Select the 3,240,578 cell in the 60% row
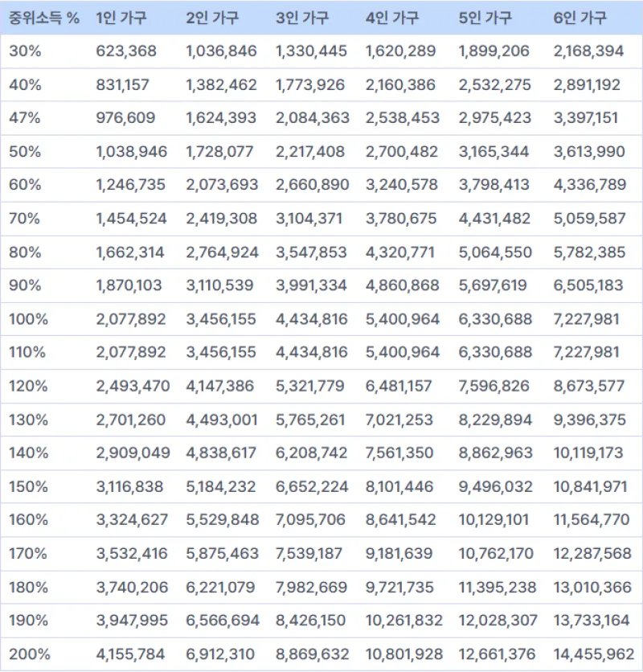643x672 pixels. 402,185
